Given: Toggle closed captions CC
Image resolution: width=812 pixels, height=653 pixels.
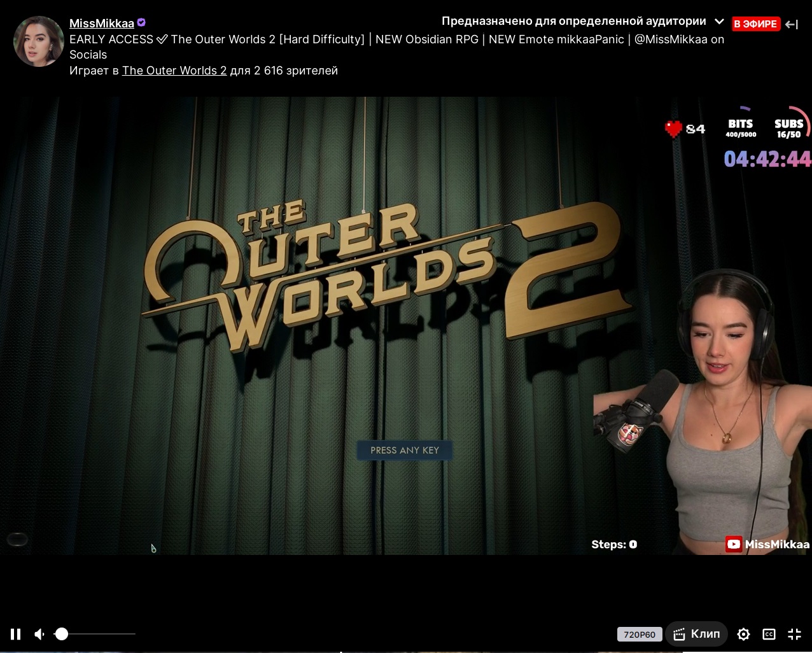Looking at the screenshot, I should pos(769,634).
